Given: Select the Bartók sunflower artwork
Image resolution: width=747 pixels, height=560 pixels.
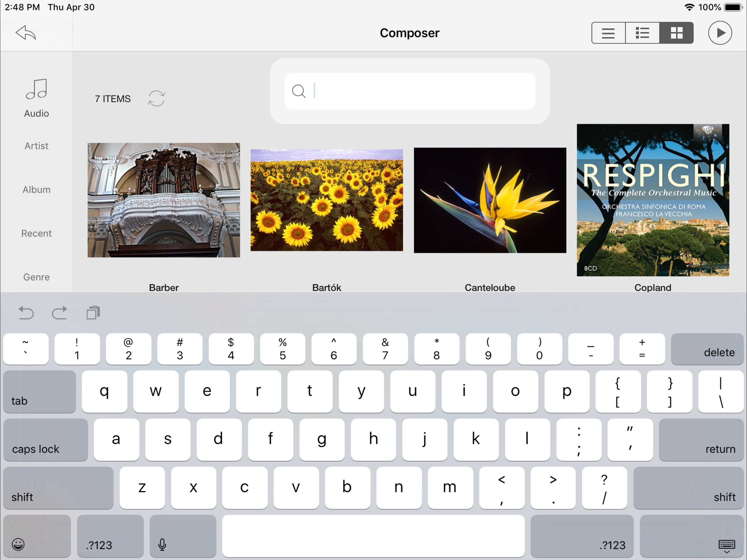Looking at the screenshot, I should click(326, 200).
